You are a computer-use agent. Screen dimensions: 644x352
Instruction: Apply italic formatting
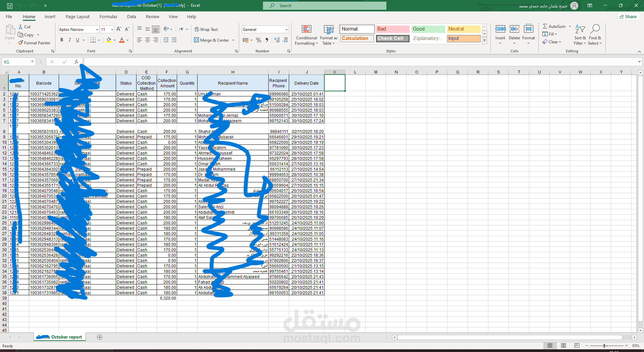click(69, 40)
